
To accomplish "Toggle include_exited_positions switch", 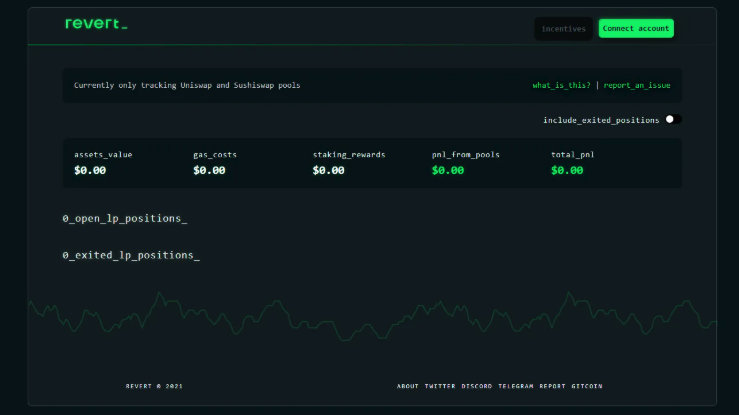I will tap(673, 120).
